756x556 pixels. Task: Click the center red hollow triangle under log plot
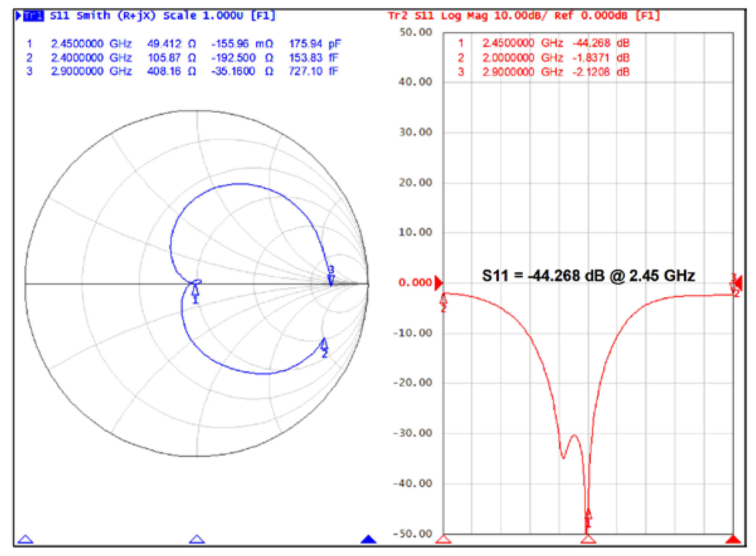click(588, 540)
